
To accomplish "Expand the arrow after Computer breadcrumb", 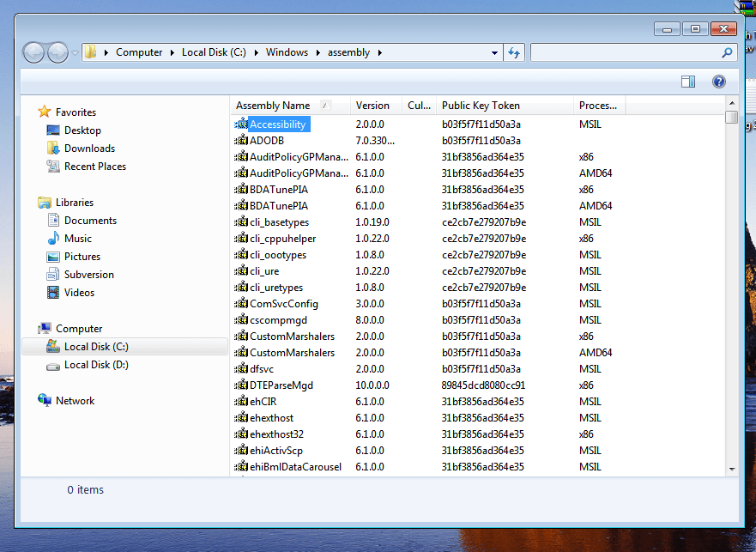I will pyautogui.click(x=172, y=52).
